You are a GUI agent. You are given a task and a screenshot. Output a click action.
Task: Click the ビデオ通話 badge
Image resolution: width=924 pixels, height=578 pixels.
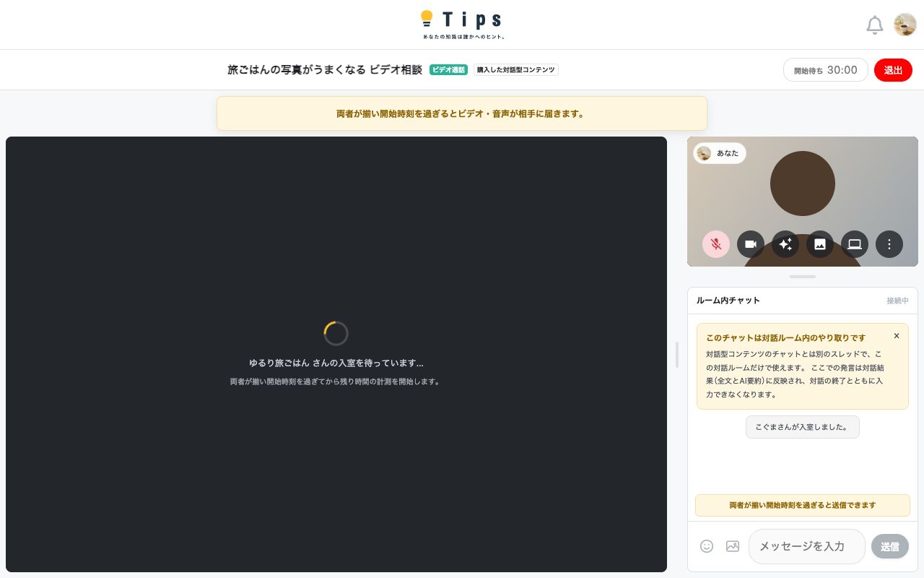pos(448,70)
